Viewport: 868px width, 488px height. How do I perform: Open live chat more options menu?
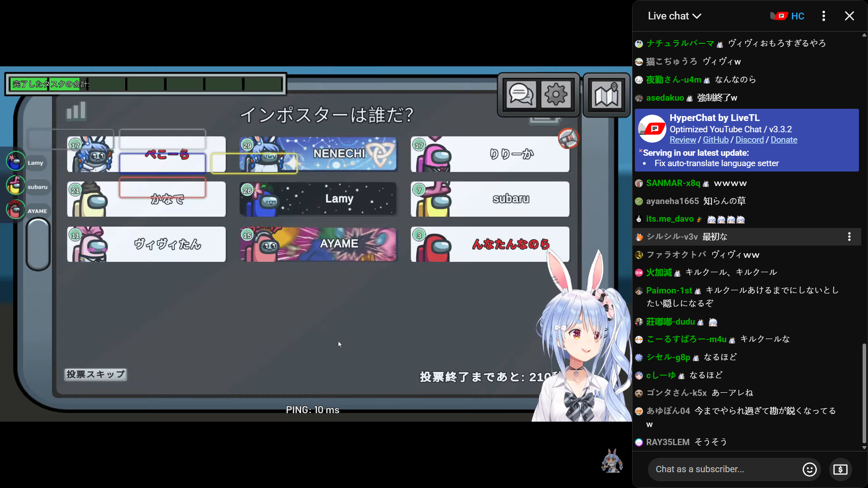point(824,16)
